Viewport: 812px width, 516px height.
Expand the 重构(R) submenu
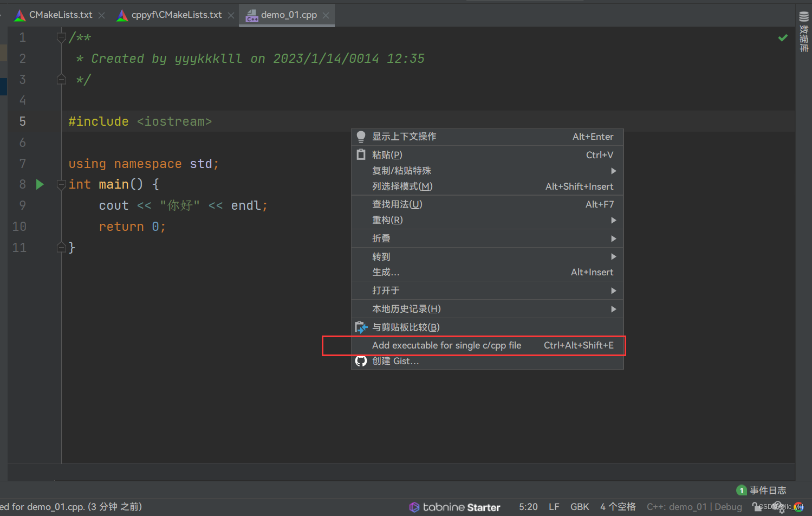pyautogui.click(x=613, y=220)
